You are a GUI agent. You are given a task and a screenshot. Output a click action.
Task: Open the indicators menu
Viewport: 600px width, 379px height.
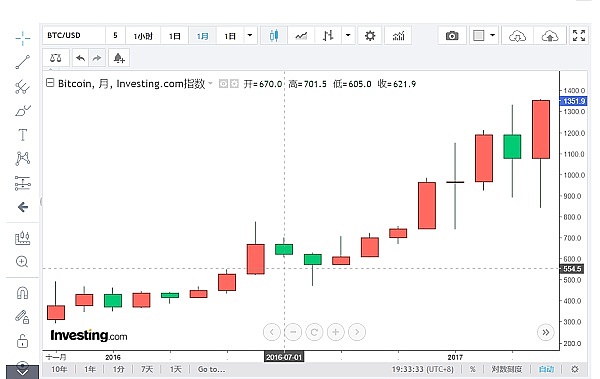(x=398, y=36)
